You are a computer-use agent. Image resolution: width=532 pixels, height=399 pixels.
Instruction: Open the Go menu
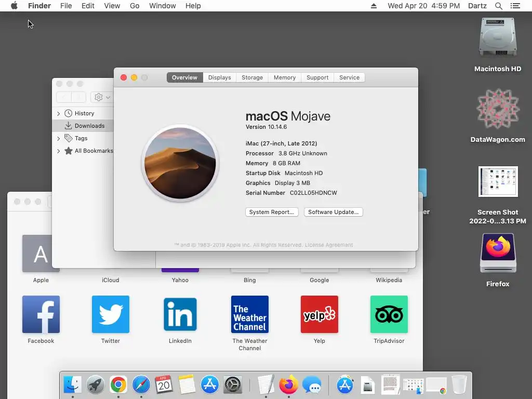click(135, 6)
